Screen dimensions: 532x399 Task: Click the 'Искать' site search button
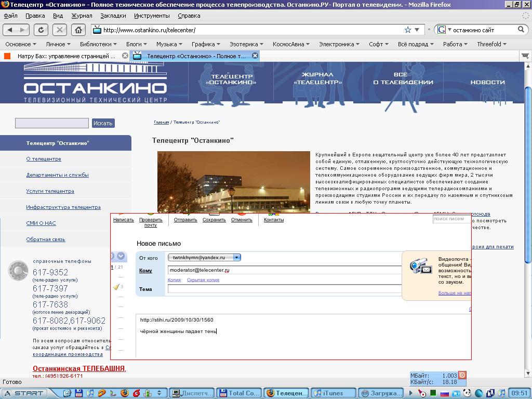103,123
